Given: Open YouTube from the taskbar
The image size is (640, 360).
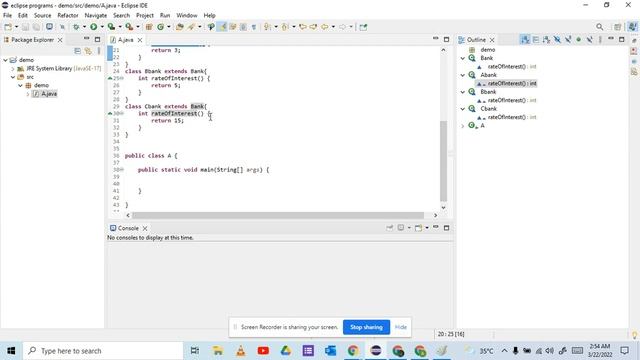Looking at the screenshot, I should pyautogui.click(x=263, y=351).
